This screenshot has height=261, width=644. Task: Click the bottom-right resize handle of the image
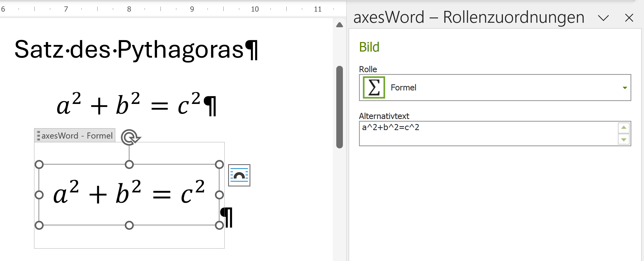pos(219,225)
